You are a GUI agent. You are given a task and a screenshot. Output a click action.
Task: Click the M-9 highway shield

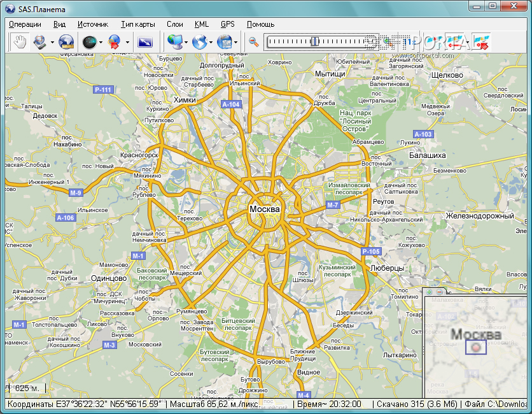coord(75,193)
